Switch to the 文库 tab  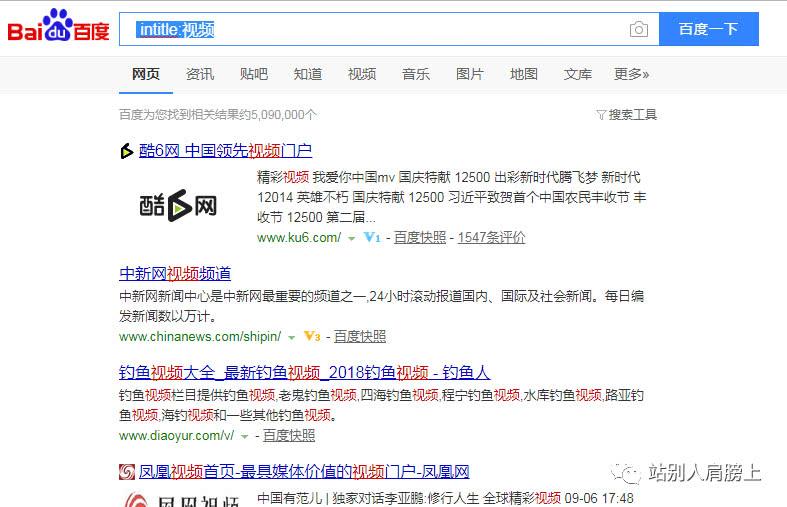click(x=578, y=74)
